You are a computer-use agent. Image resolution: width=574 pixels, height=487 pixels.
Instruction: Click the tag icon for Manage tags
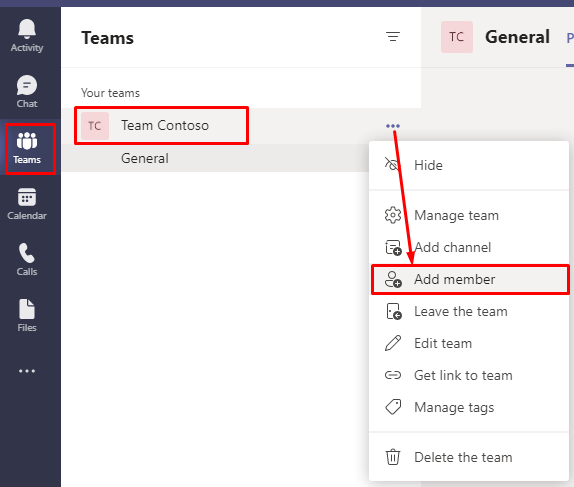click(393, 407)
